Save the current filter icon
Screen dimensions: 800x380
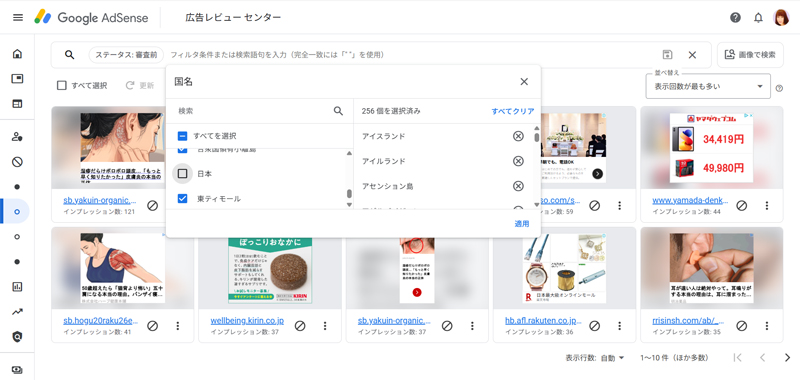pos(667,55)
